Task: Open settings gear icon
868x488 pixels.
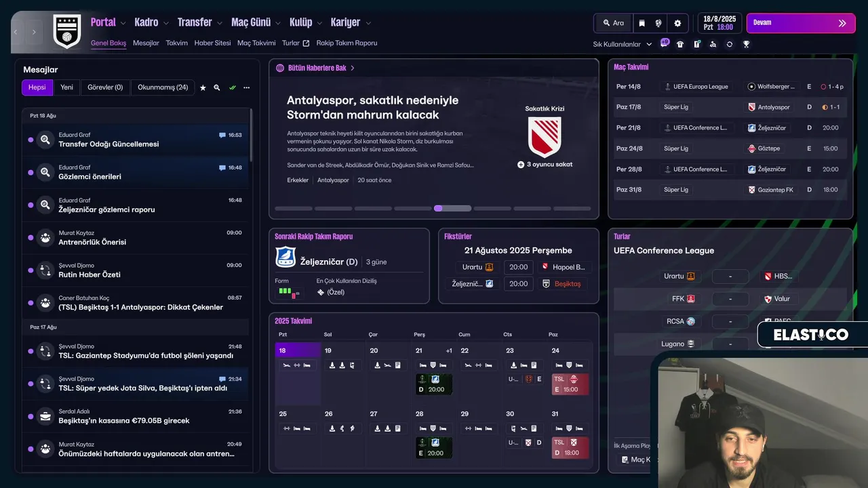Action: tap(677, 23)
